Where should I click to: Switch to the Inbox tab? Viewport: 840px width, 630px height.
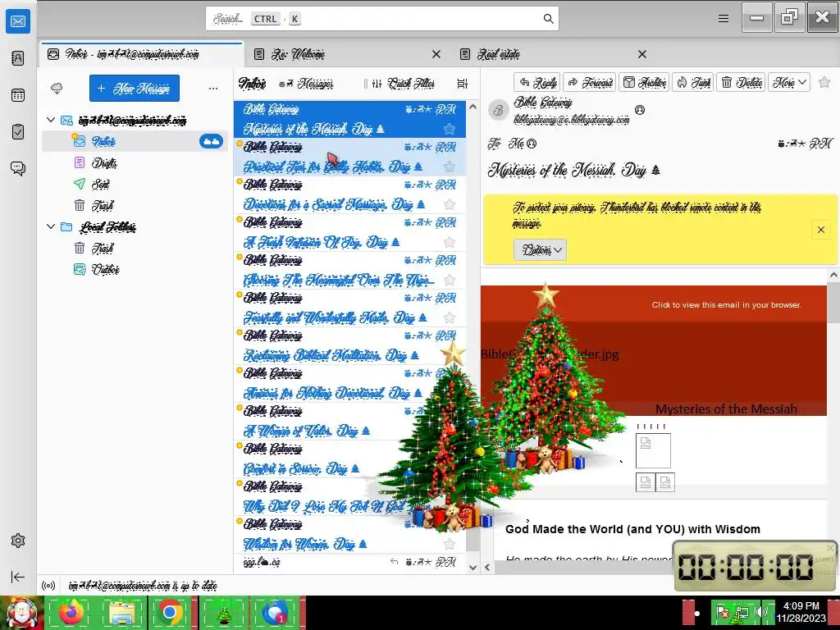pyautogui.click(x=142, y=54)
